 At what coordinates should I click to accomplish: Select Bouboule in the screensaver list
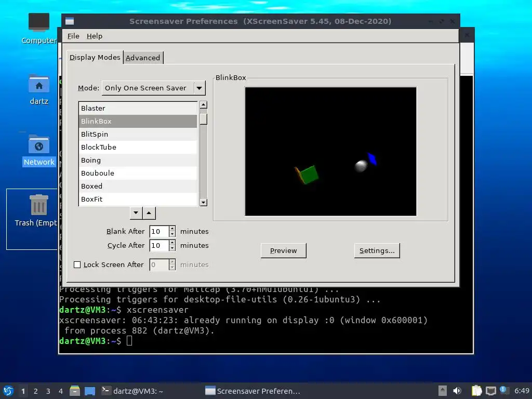click(138, 173)
